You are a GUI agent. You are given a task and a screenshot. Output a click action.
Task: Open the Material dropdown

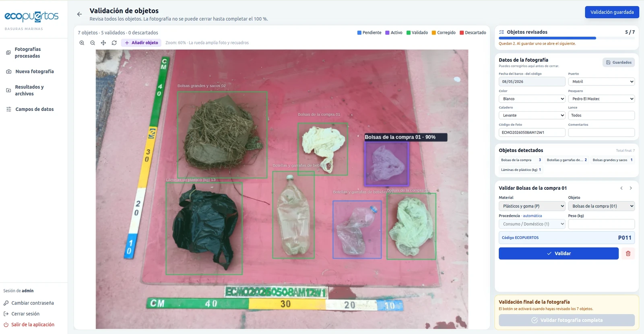532,206
